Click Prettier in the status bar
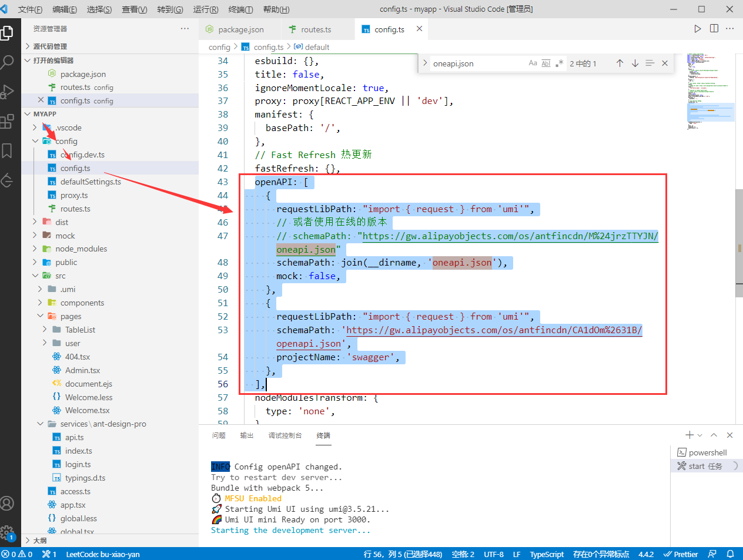The height and width of the screenshot is (560, 743). [x=681, y=554]
